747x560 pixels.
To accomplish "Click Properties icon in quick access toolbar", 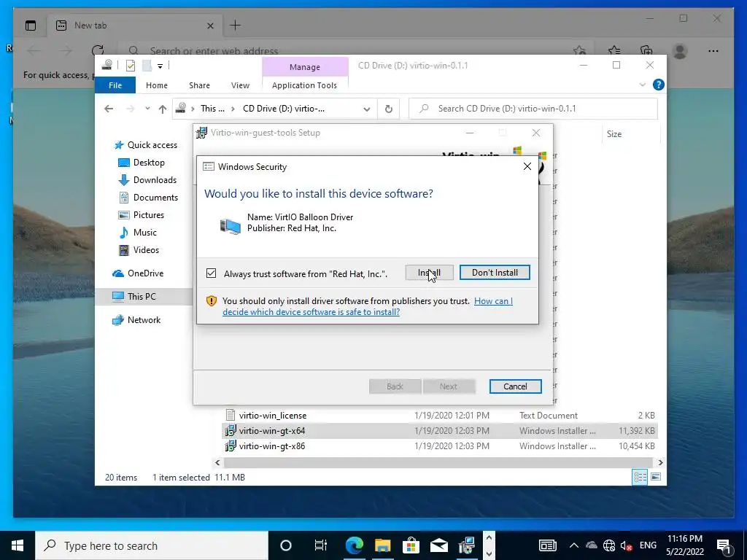I will point(131,66).
